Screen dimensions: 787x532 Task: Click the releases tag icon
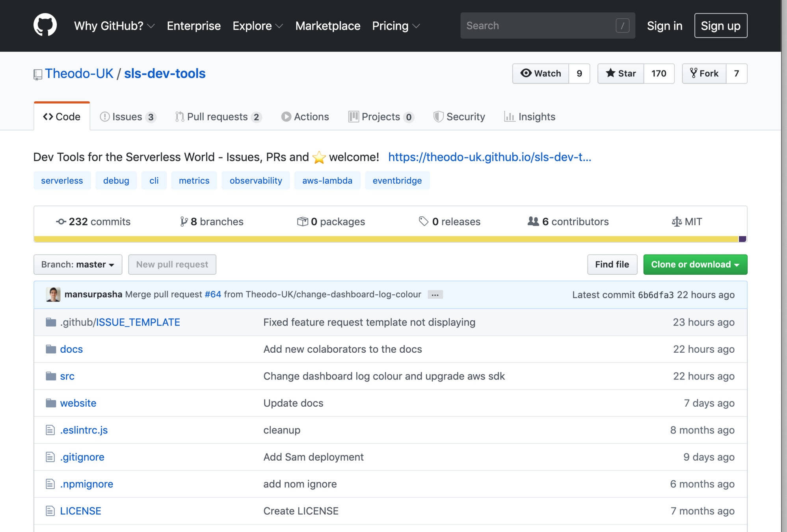point(424,221)
